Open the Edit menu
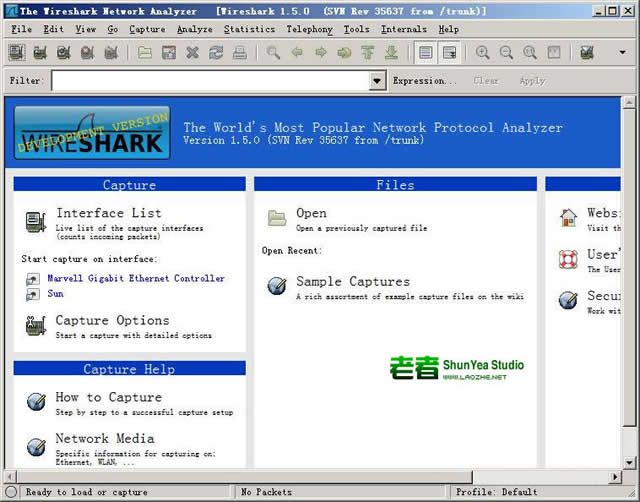 point(53,29)
